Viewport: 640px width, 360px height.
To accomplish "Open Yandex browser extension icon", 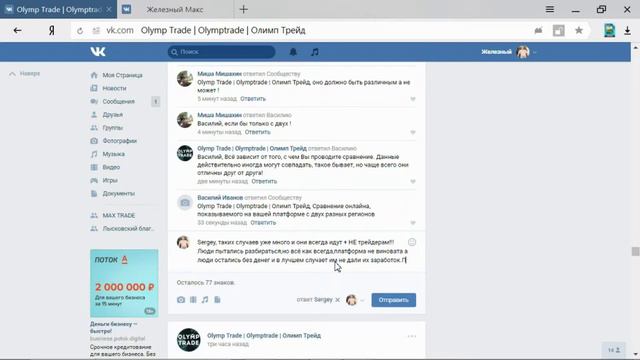I will coord(609,31).
